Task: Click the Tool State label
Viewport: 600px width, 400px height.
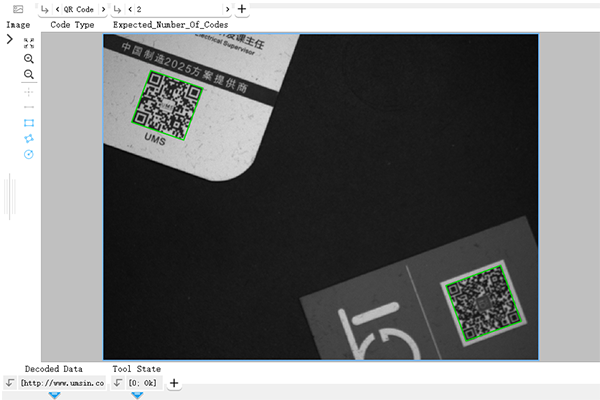Action: pyautogui.click(x=137, y=369)
